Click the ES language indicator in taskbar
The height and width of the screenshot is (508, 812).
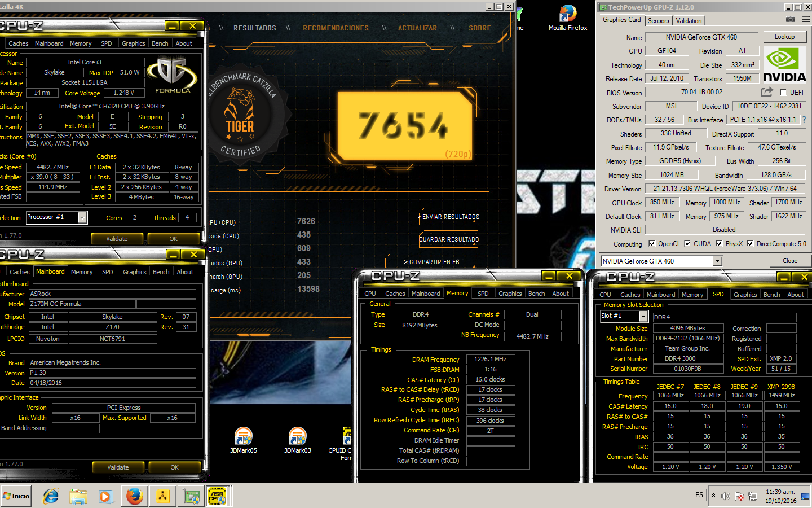point(699,495)
